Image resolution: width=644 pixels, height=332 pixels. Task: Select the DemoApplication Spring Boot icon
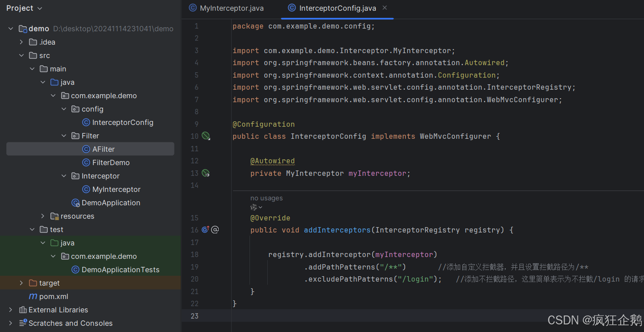[75, 203]
